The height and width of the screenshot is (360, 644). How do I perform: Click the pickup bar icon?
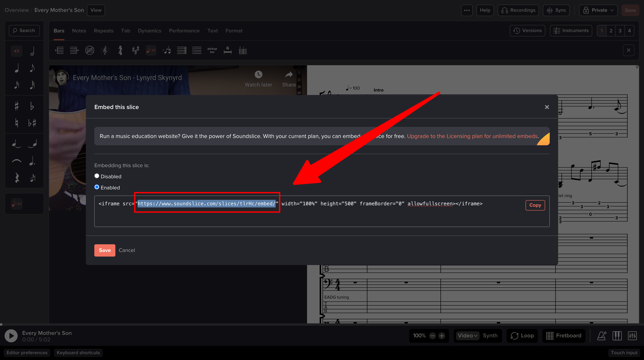[212, 50]
